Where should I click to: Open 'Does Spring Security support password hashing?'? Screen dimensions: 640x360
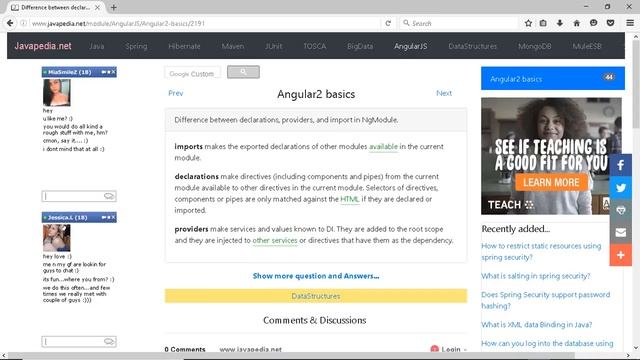546,300
